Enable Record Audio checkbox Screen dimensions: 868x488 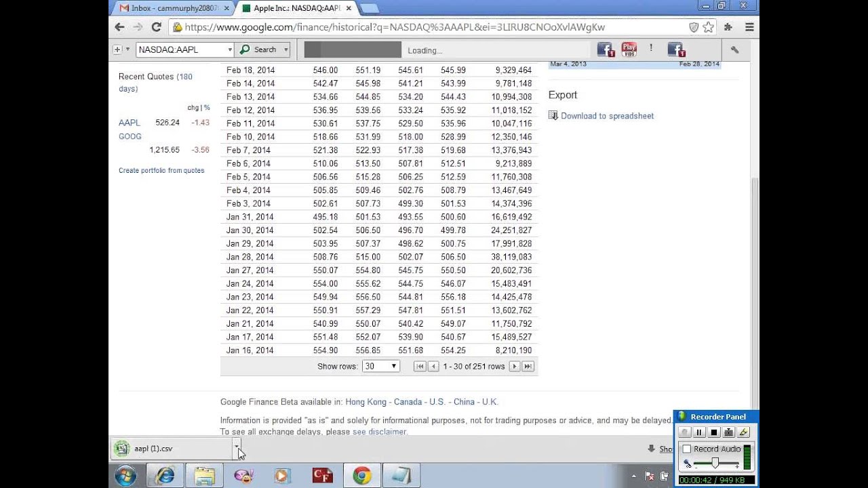(686, 449)
